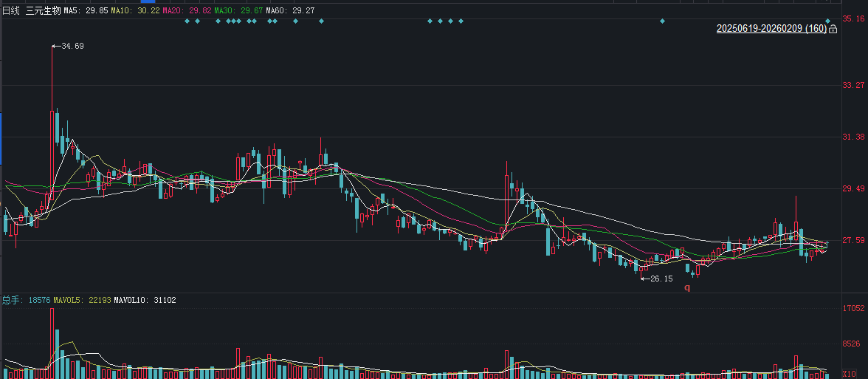Click the 34.69 high price annotation
Viewport: 868px width, 379px height.
click(72, 46)
